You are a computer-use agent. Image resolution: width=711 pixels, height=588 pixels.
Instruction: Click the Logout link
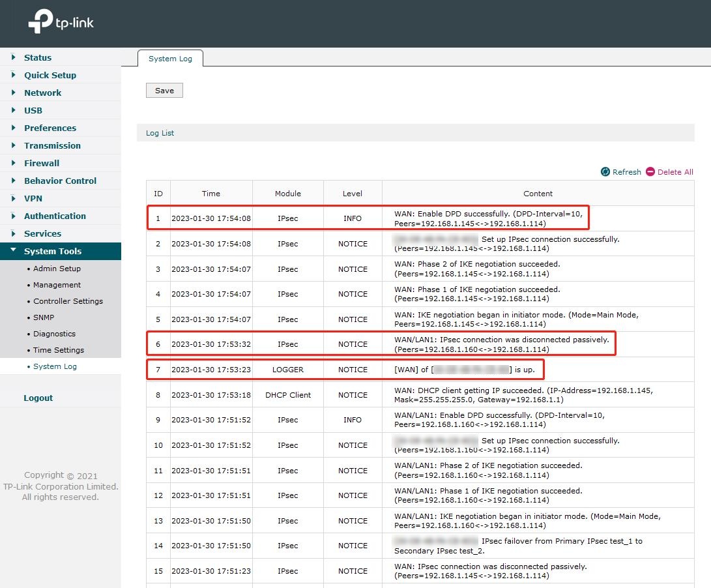point(38,398)
